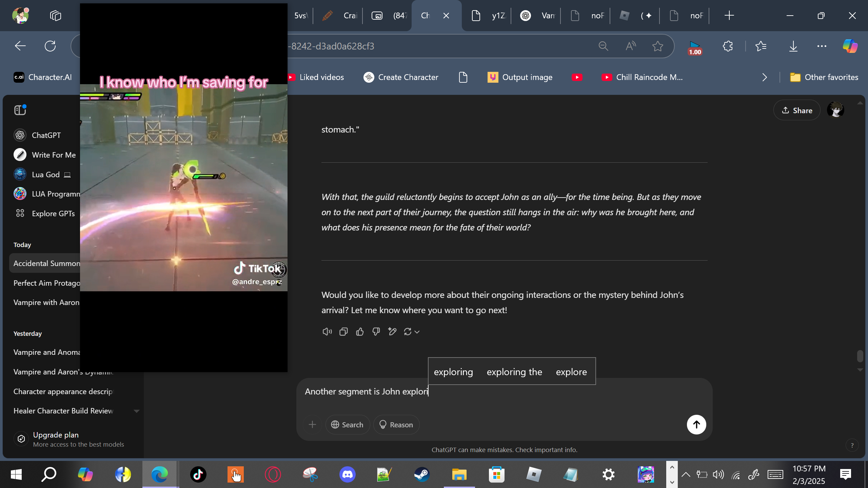
Task: Select the 'explore' suggestion
Action: click(571, 372)
